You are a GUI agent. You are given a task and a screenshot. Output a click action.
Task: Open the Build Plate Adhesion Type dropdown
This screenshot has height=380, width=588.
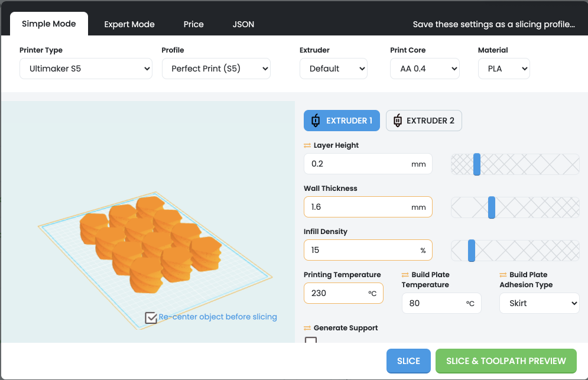pos(539,303)
